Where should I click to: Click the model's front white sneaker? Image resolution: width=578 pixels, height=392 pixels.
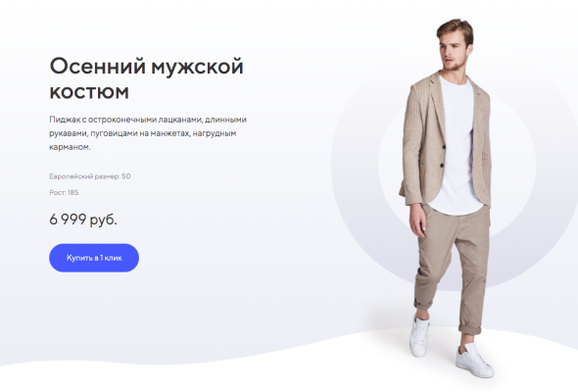click(474, 361)
